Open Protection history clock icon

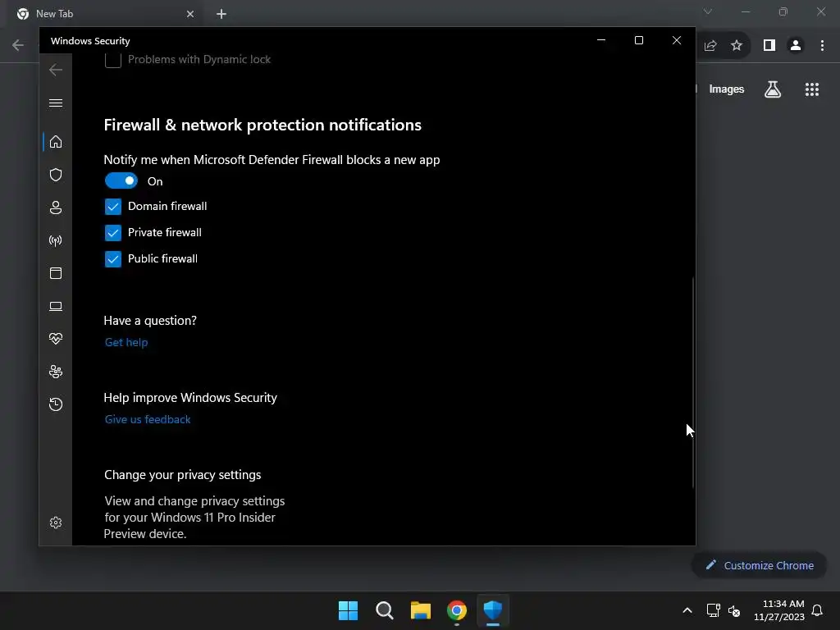tap(56, 404)
